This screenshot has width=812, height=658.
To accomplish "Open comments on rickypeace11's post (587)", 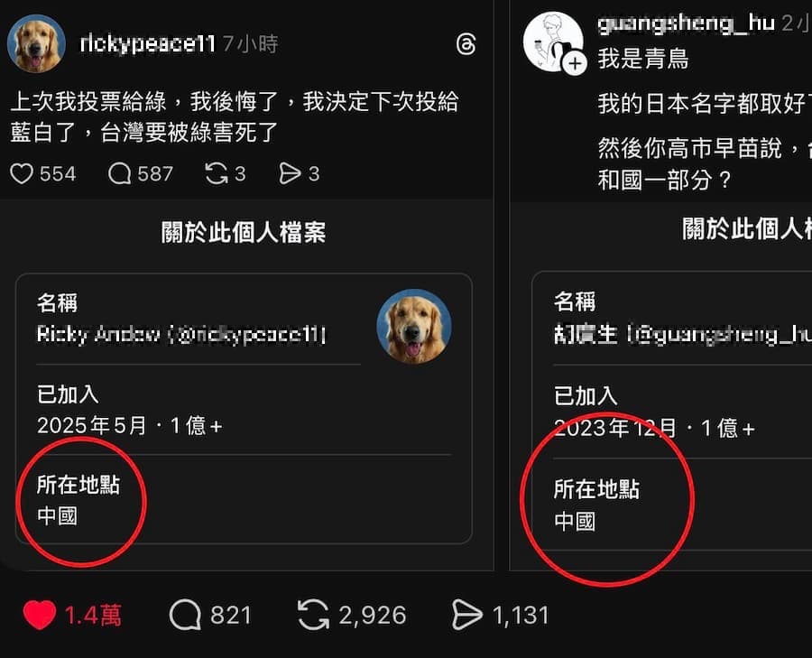I will 120,173.
